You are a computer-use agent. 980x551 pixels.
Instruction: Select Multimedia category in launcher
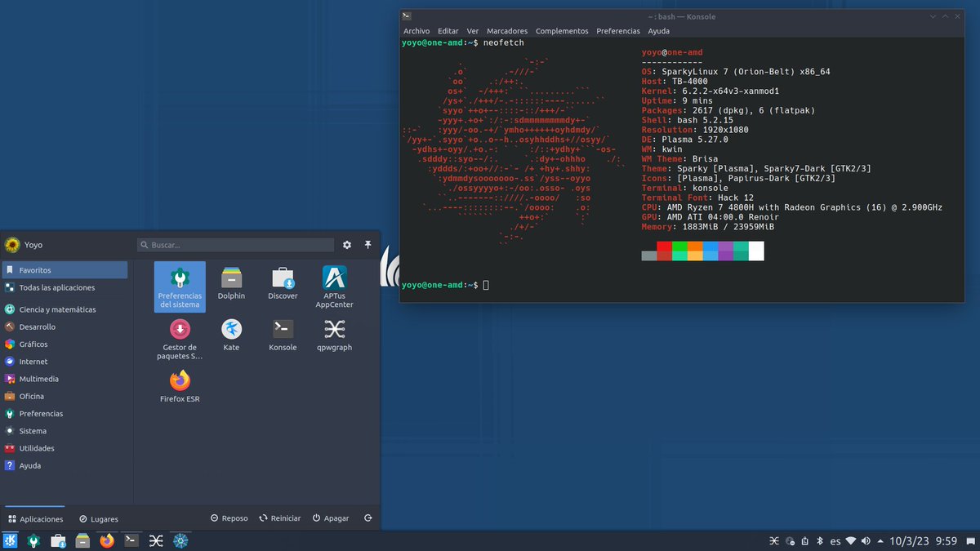[65, 379]
